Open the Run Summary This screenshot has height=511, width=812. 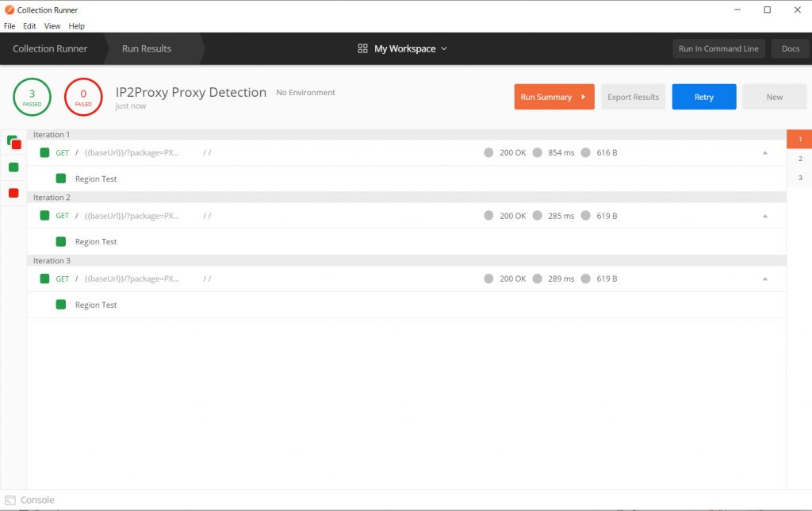click(x=553, y=96)
